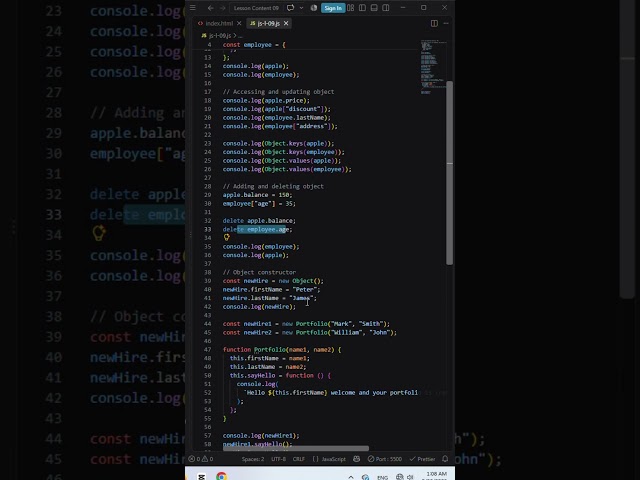
Task: Click the ENG language indicator
Action: click(x=382, y=477)
